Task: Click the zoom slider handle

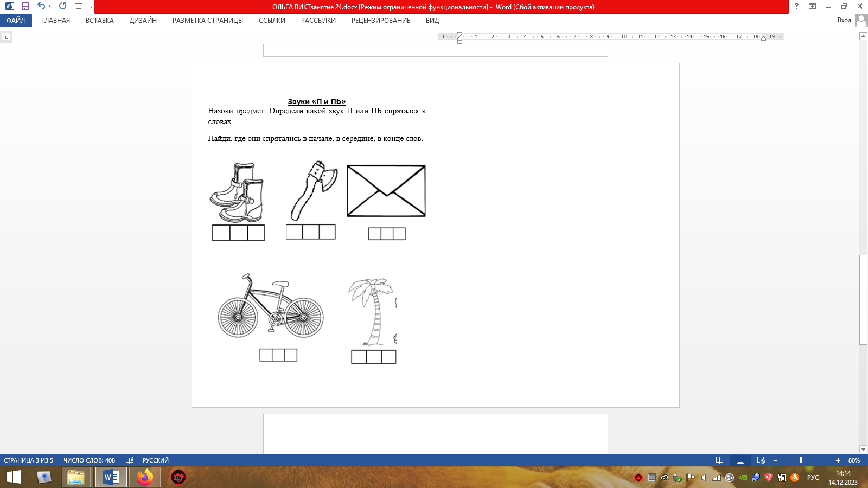Action: point(801,460)
